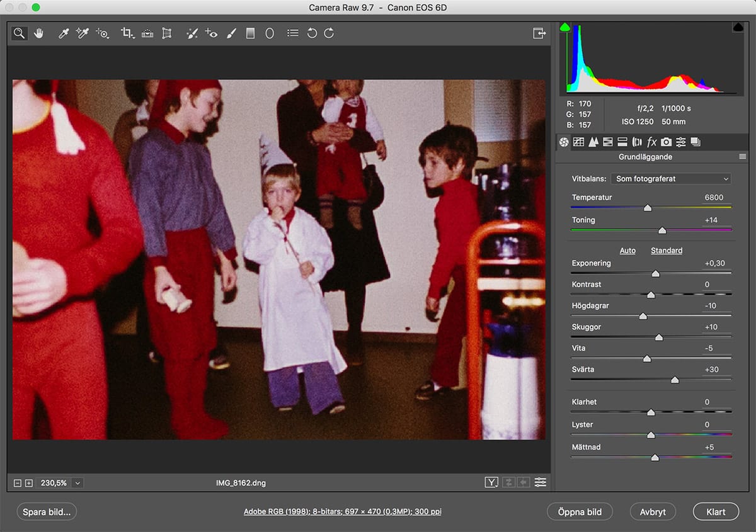
Task: Select the Red Eye removal tool
Action: click(211, 33)
